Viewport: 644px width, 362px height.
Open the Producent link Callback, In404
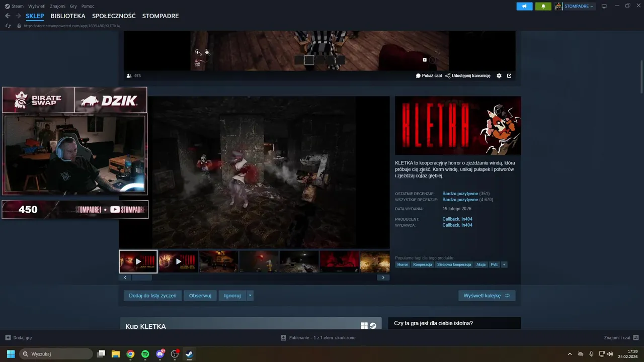(x=457, y=219)
